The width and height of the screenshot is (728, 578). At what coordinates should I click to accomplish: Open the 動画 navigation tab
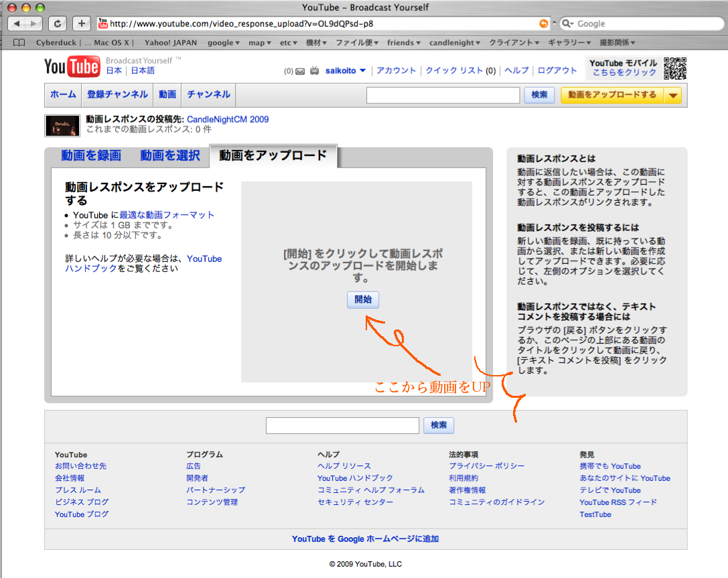[167, 94]
